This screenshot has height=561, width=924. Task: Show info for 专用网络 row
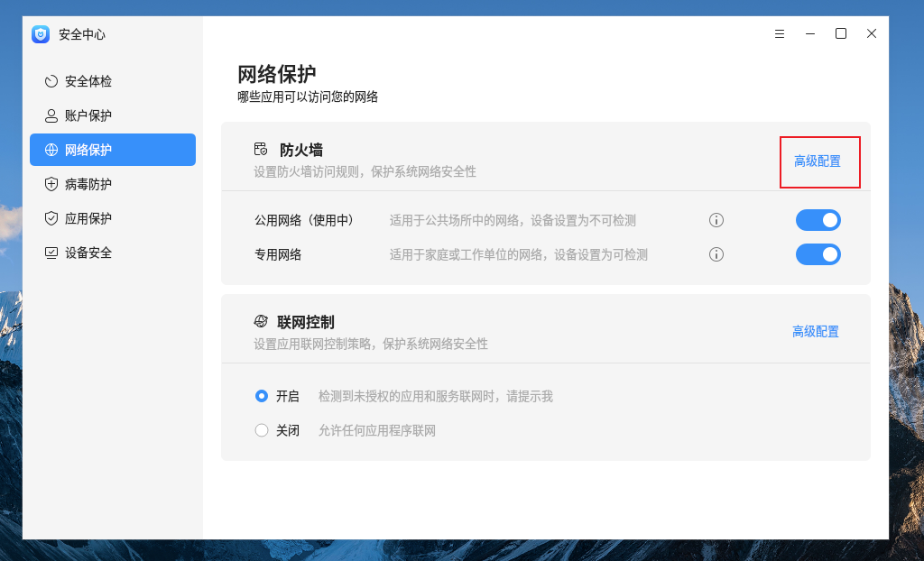pyautogui.click(x=716, y=254)
